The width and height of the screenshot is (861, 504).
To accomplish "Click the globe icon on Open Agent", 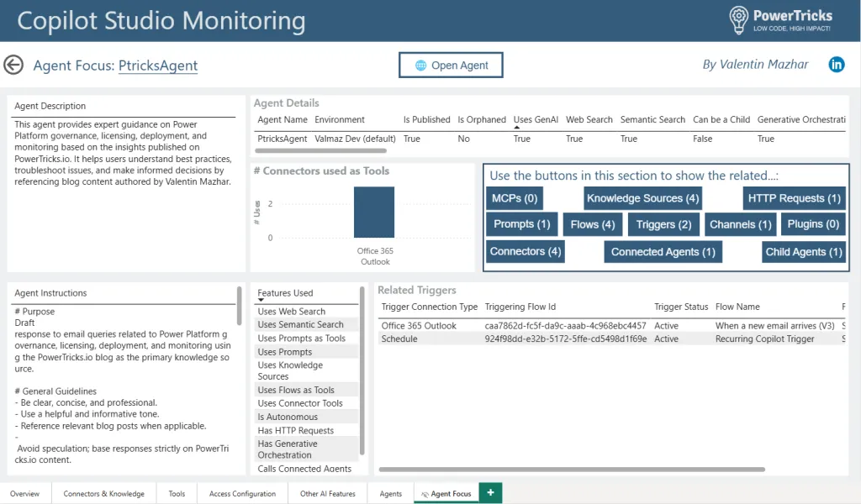I will coord(420,66).
